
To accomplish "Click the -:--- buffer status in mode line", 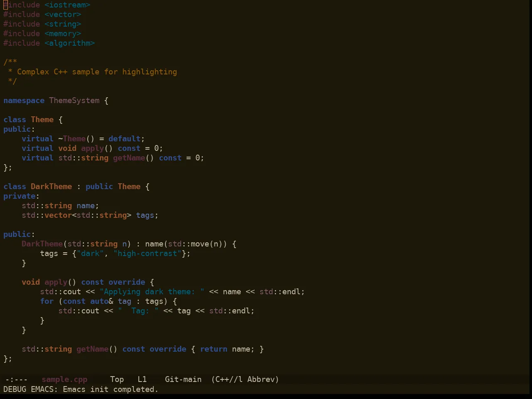I will (16, 379).
